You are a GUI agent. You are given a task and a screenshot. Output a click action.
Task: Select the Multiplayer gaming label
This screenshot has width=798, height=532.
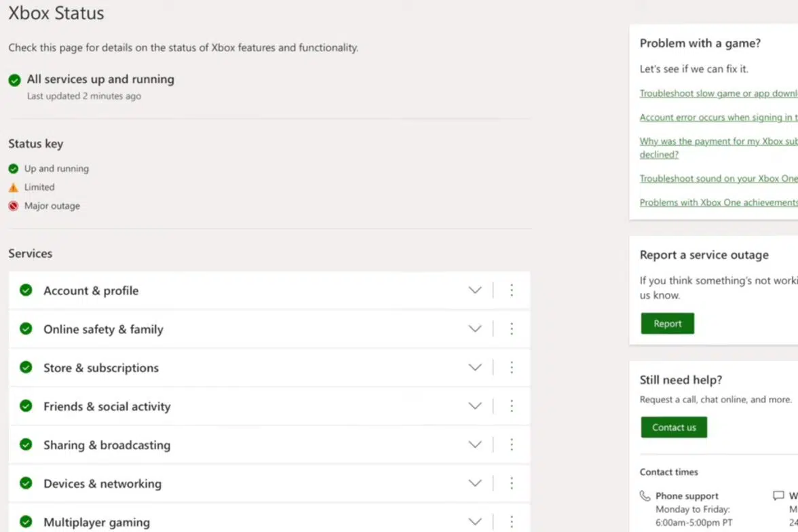pyautogui.click(x=96, y=522)
